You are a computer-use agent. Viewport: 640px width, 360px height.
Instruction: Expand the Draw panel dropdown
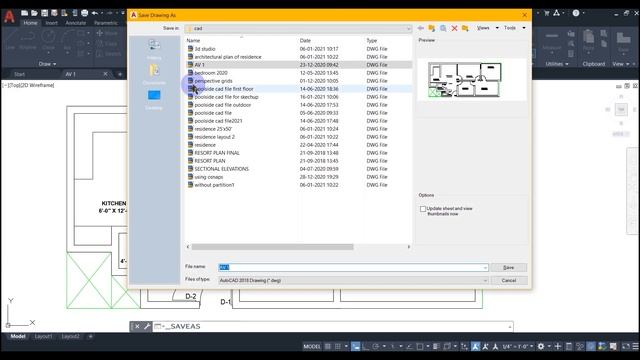[x=47, y=64]
